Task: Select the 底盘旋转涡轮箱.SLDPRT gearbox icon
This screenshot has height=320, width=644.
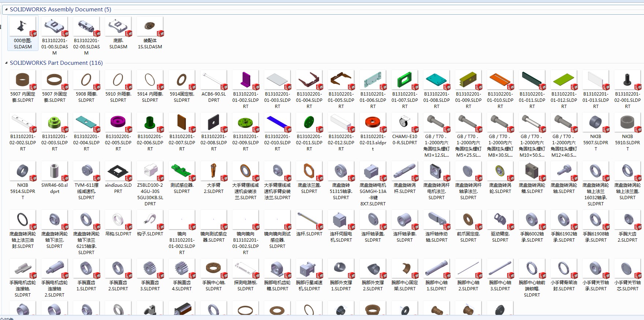Action: pyautogui.click(x=532, y=171)
